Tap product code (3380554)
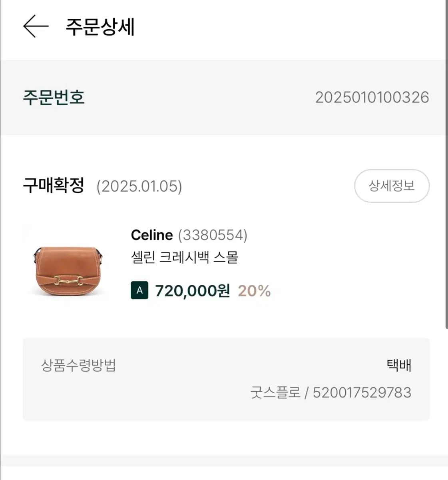Screen dimensions: 448x480 pos(213,235)
